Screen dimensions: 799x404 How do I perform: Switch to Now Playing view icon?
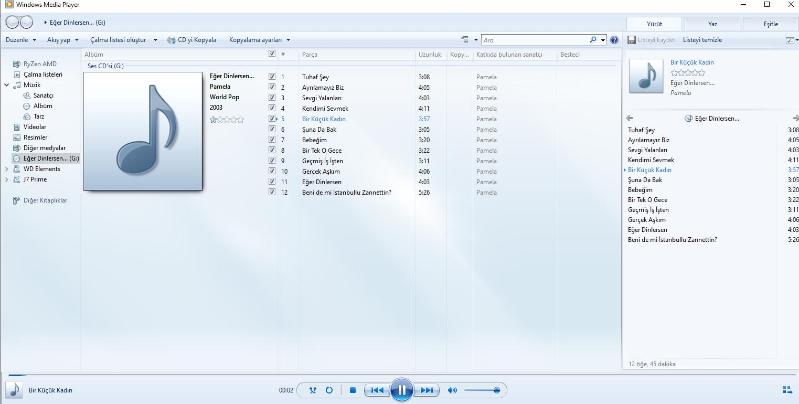[787, 390]
